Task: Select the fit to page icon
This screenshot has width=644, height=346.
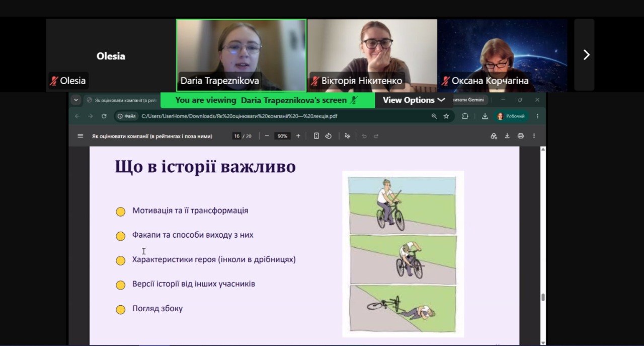Action: (x=316, y=136)
